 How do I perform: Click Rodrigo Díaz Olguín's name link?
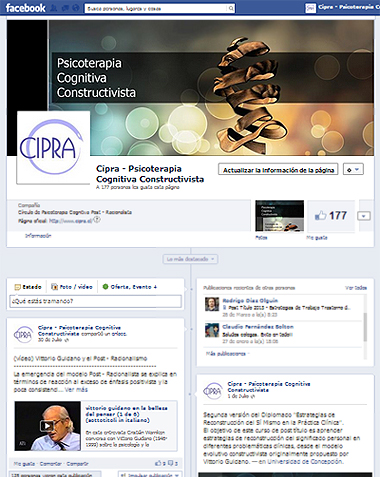pos(250,300)
